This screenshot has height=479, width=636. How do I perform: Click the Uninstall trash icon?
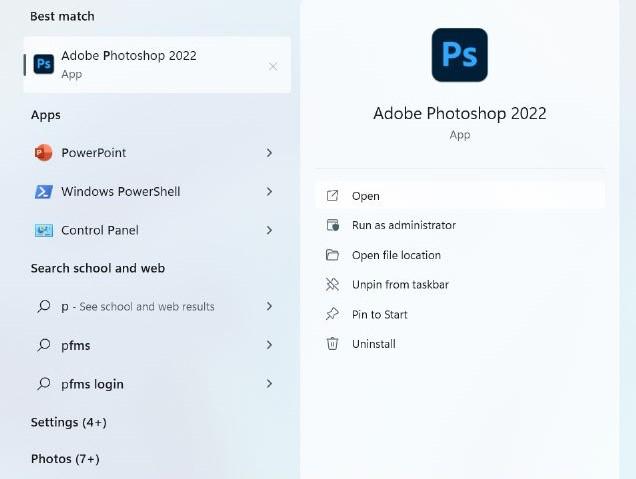(x=333, y=344)
